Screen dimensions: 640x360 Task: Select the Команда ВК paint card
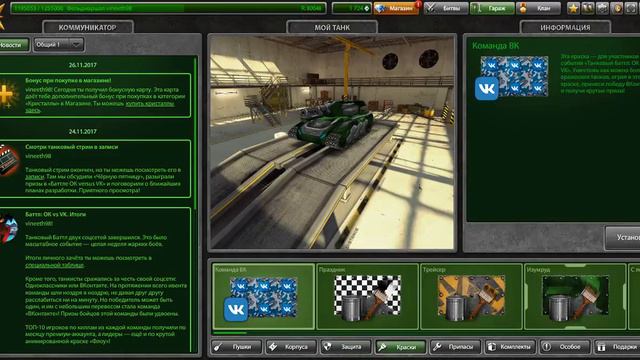tap(264, 297)
